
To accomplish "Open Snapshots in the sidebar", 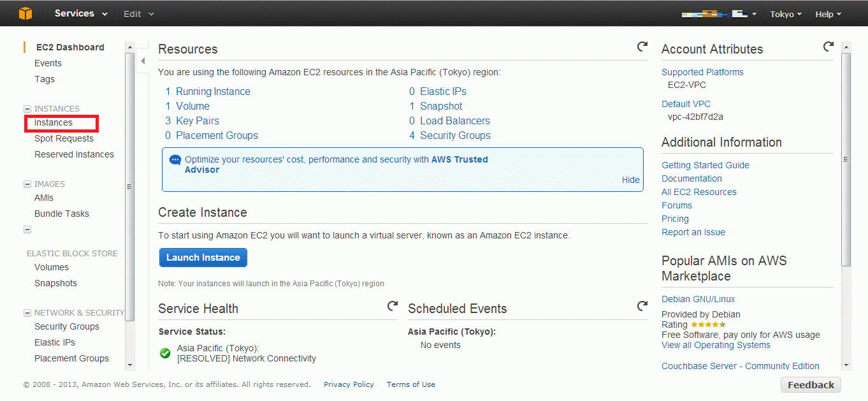I will (55, 283).
